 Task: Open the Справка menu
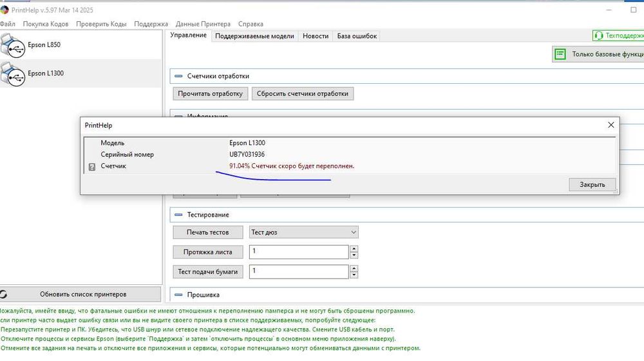251,24
